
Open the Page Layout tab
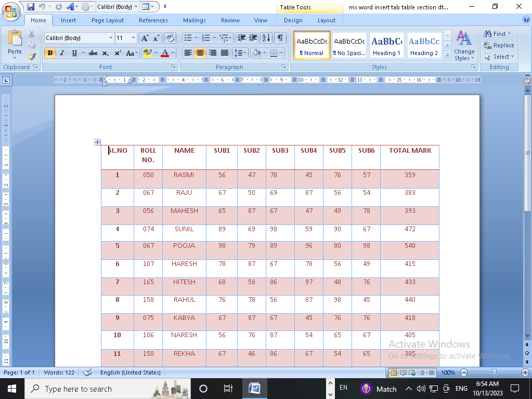click(108, 20)
